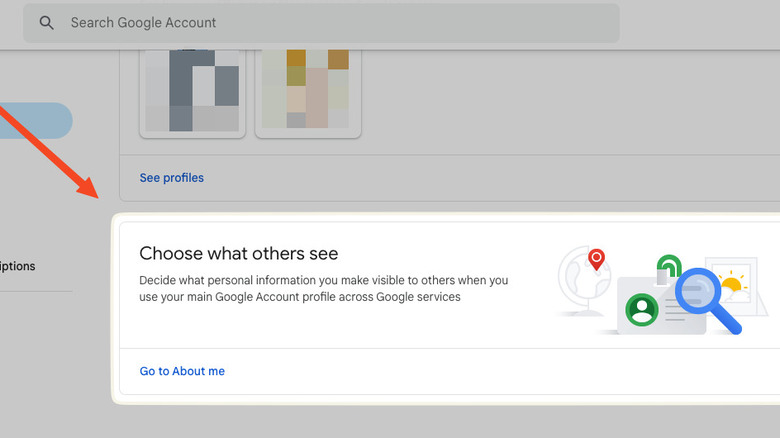
Task: Open the See profiles link
Action: point(172,178)
